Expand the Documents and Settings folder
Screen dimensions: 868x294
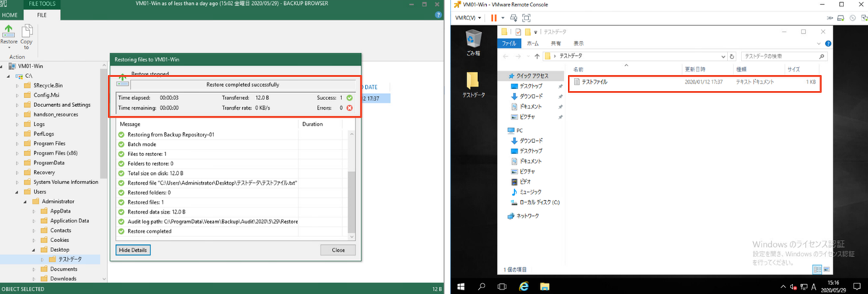pyautogui.click(x=18, y=105)
